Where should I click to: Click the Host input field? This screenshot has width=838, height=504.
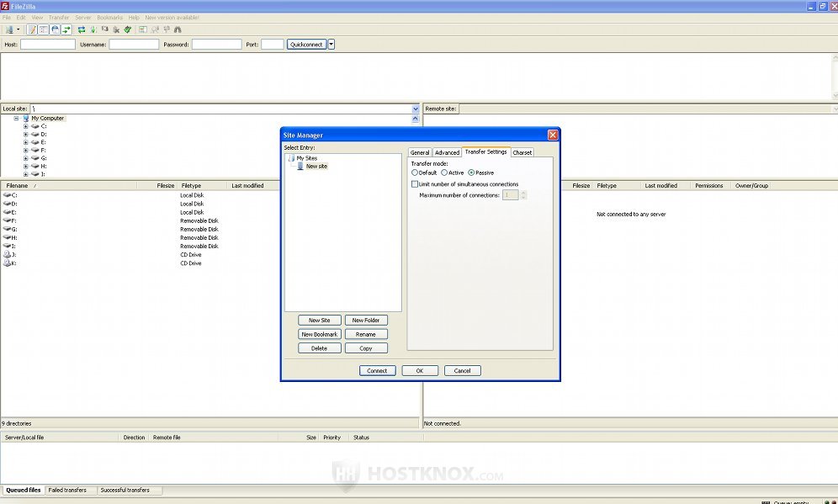48,45
